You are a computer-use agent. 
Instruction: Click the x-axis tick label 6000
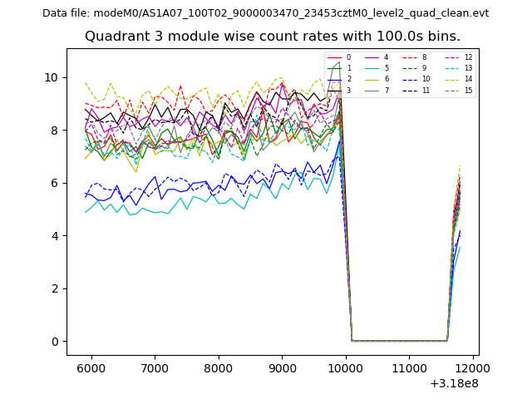tap(91, 368)
